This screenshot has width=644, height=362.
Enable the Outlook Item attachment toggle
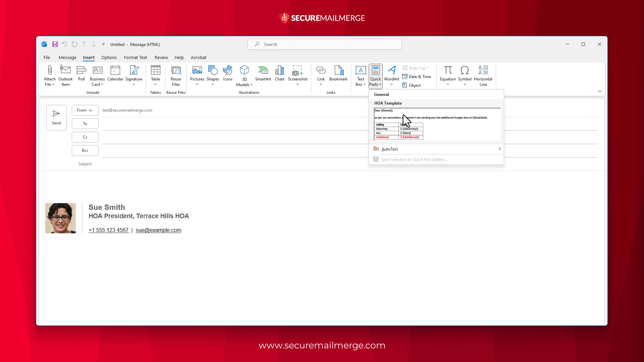pyautogui.click(x=65, y=75)
